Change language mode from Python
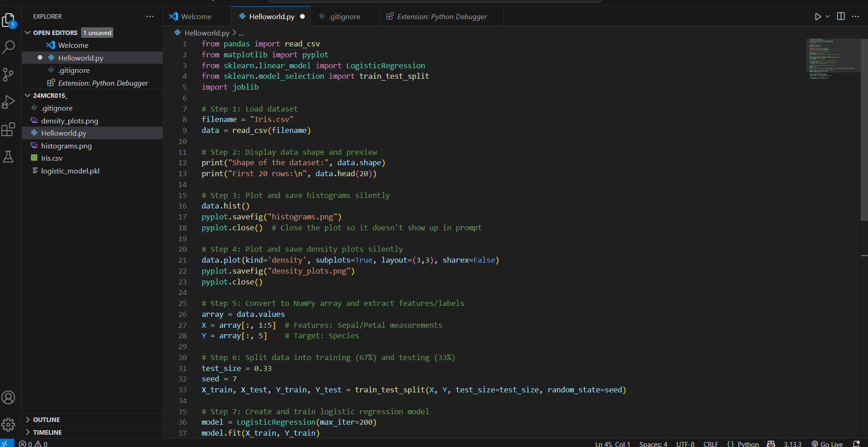868x447 pixels. click(x=748, y=444)
